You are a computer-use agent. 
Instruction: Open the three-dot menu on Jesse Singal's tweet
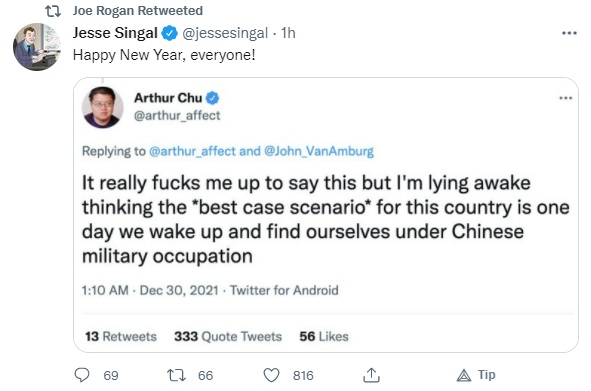tap(569, 33)
